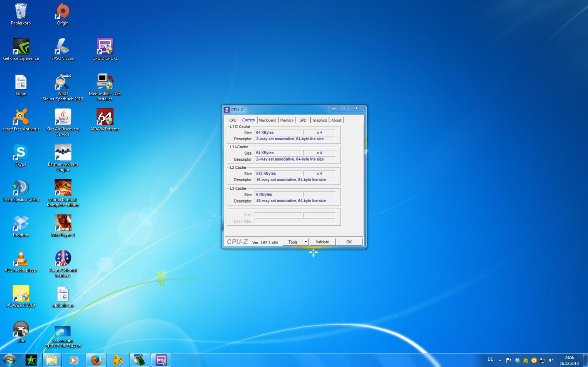Open the Origin desktop shortcut

[x=63, y=12]
